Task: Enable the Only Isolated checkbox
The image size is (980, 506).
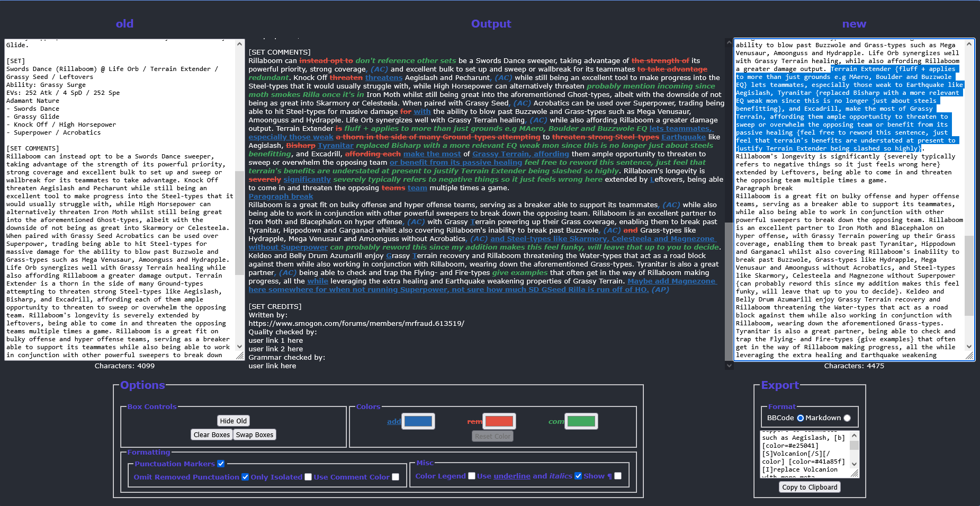Action: (308, 477)
